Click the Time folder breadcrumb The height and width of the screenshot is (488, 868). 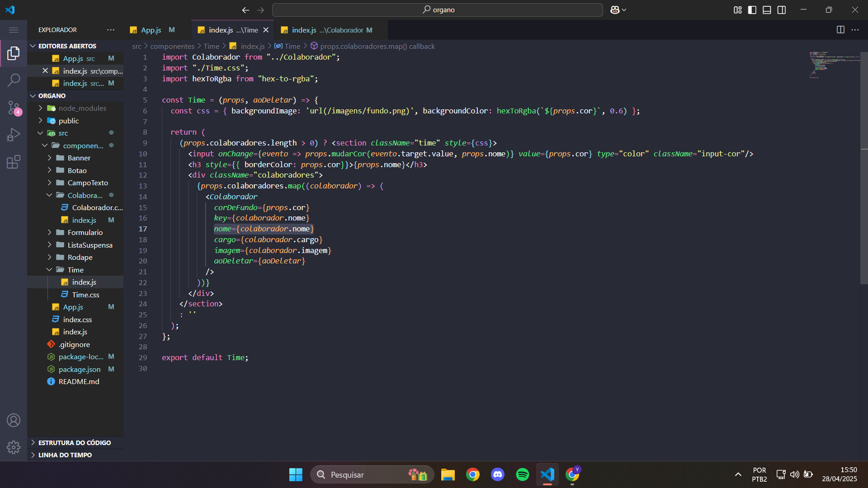[x=211, y=46]
